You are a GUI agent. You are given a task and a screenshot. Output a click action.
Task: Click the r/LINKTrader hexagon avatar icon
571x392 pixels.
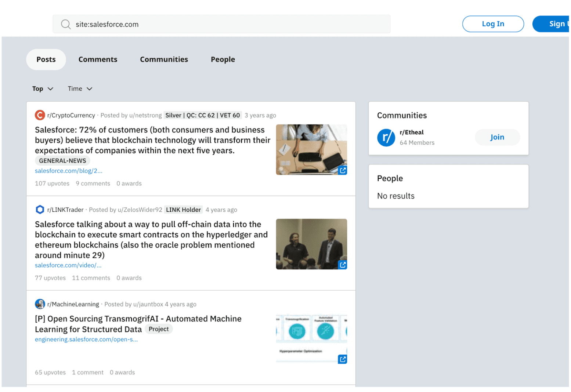40,210
